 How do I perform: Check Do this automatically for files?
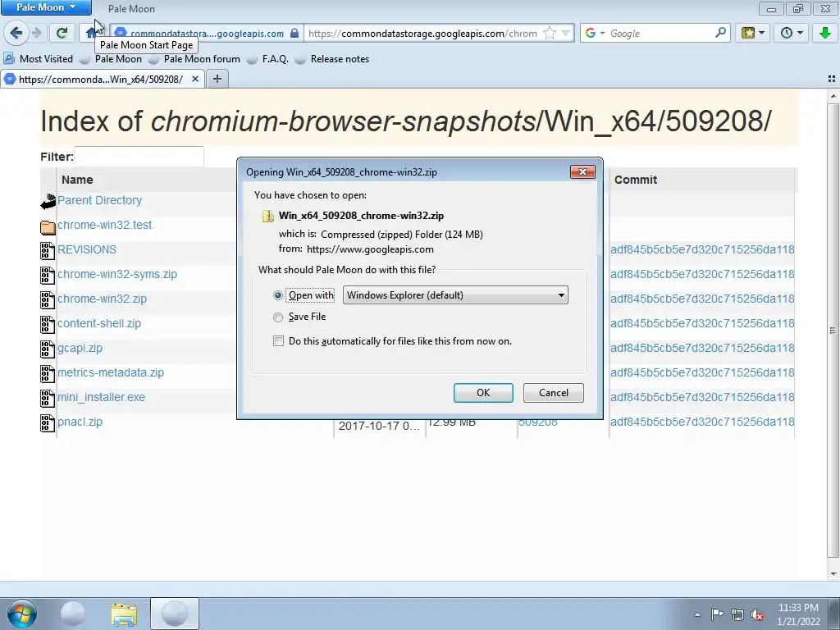(x=278, y=340)
